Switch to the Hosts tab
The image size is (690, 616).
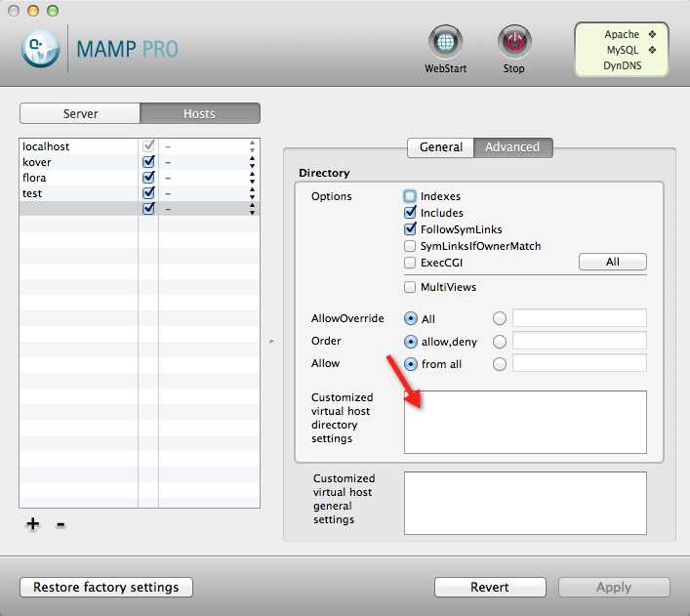(200, 113)
